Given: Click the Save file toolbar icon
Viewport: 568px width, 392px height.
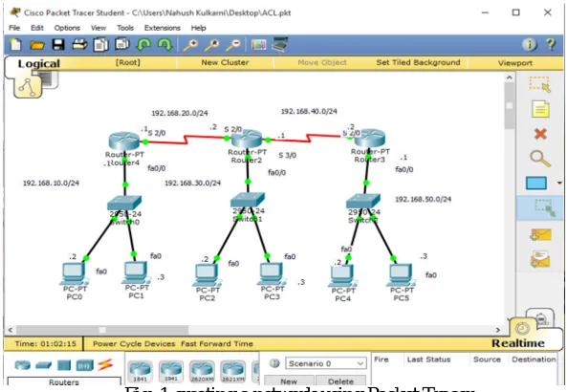Looking at the screenshot, I should click(58, 45).
